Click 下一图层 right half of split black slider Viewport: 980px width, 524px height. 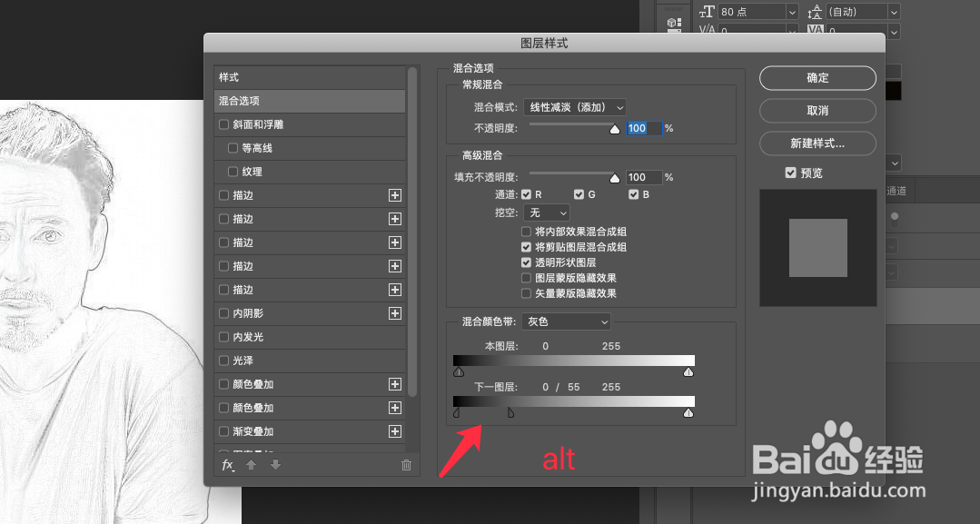(510, 413)
